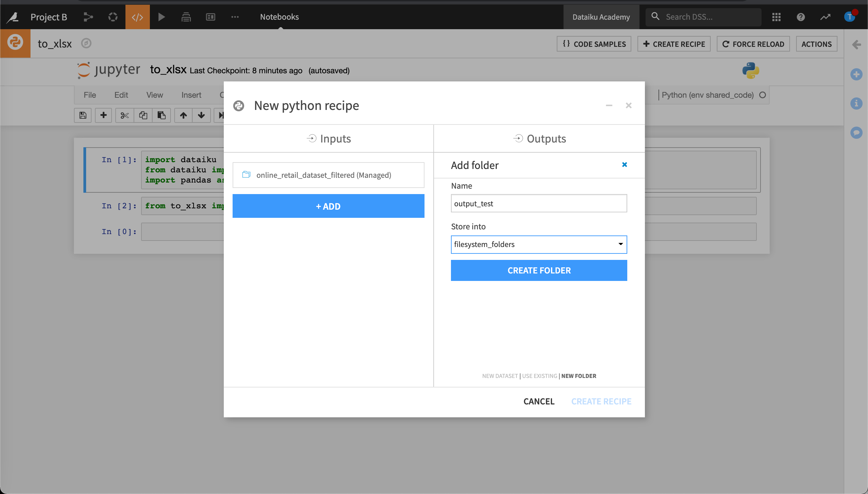Viewport: 868px width, 494px height.
Task: Click the right sidebar plus icon
Action: pos(856,74)
